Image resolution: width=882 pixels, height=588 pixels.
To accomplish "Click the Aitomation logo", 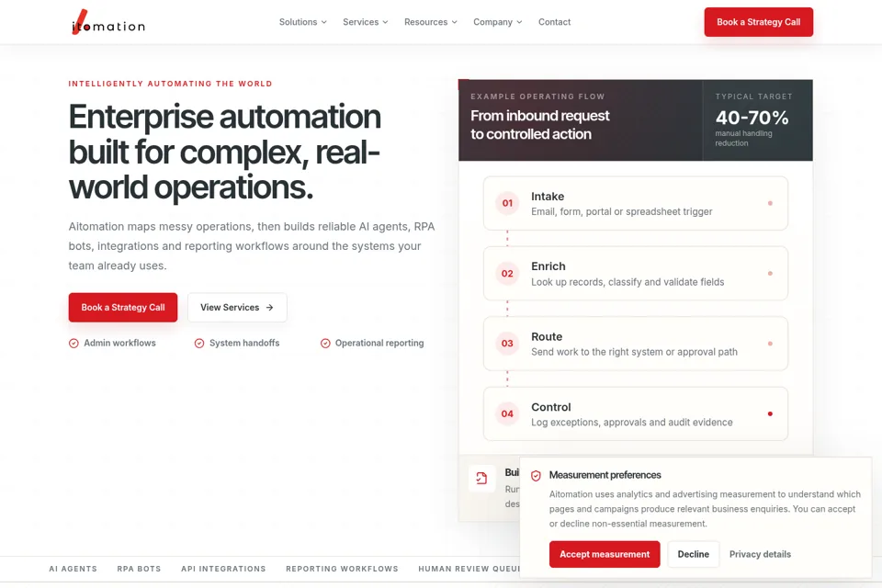I will tap(108, 22).
